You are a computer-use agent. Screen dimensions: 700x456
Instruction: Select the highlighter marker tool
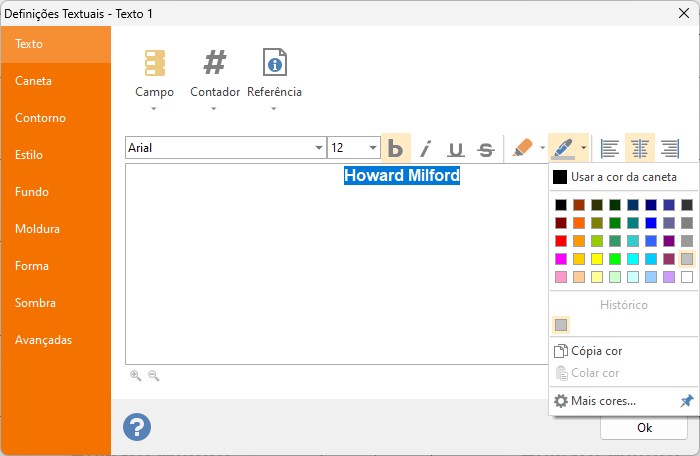pyautogui.click(x=522, y=147)
